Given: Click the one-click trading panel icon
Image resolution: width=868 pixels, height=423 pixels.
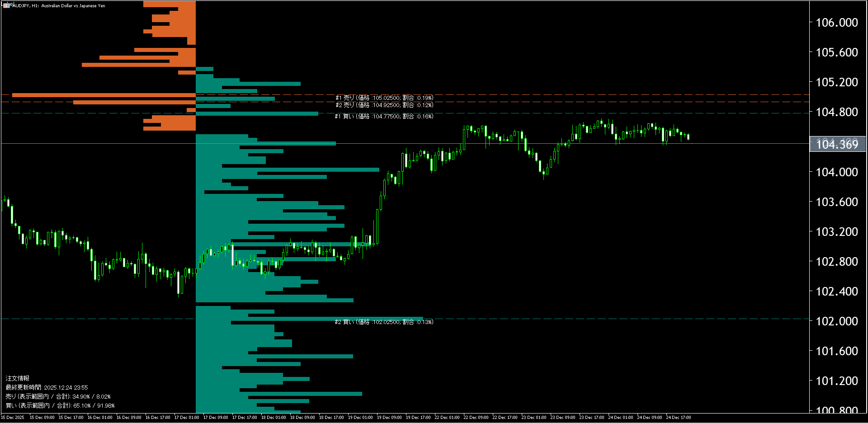Looking at the screenshot, I should pyautogui.click(x=6, y=5).
